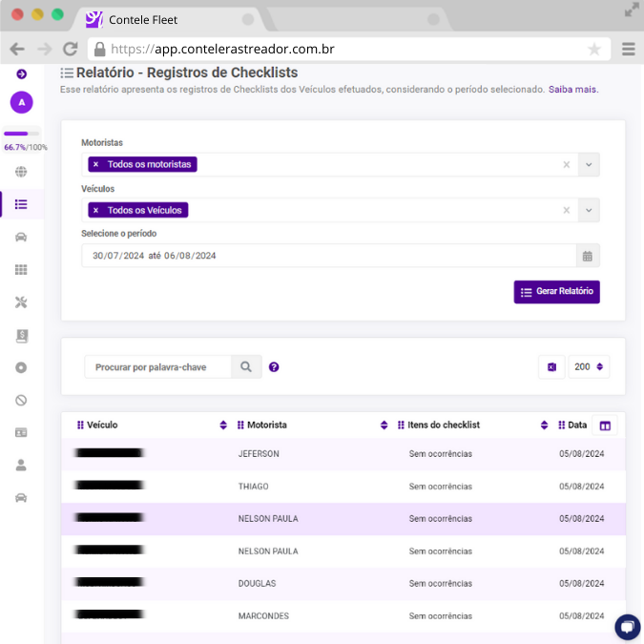Viewport: 644px width, 644px height.
Task: Open the chat bubble widget
Action: tap(628, 627)
